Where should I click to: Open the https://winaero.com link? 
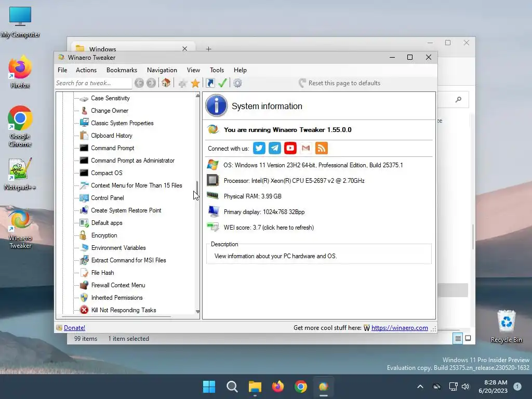tap(400, 328)
